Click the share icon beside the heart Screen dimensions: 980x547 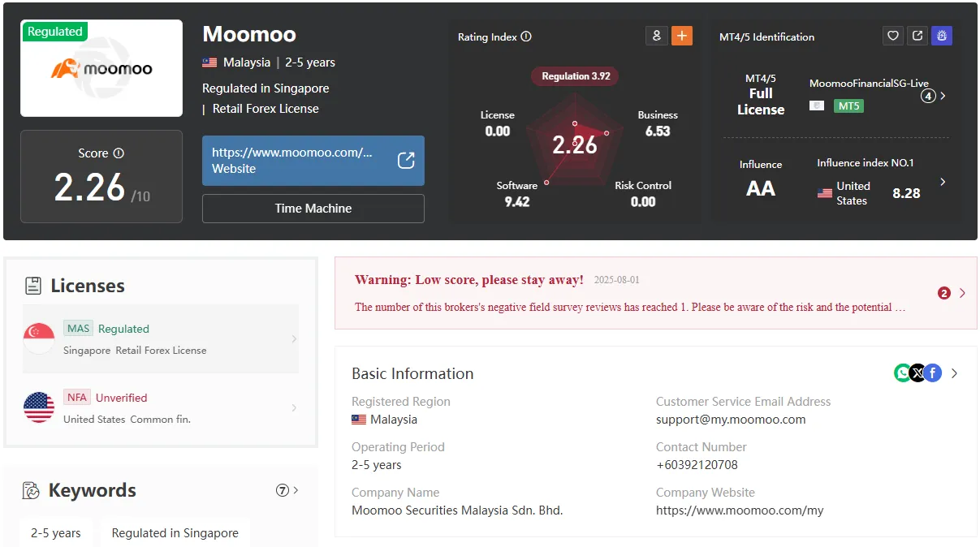coord(917,36)
